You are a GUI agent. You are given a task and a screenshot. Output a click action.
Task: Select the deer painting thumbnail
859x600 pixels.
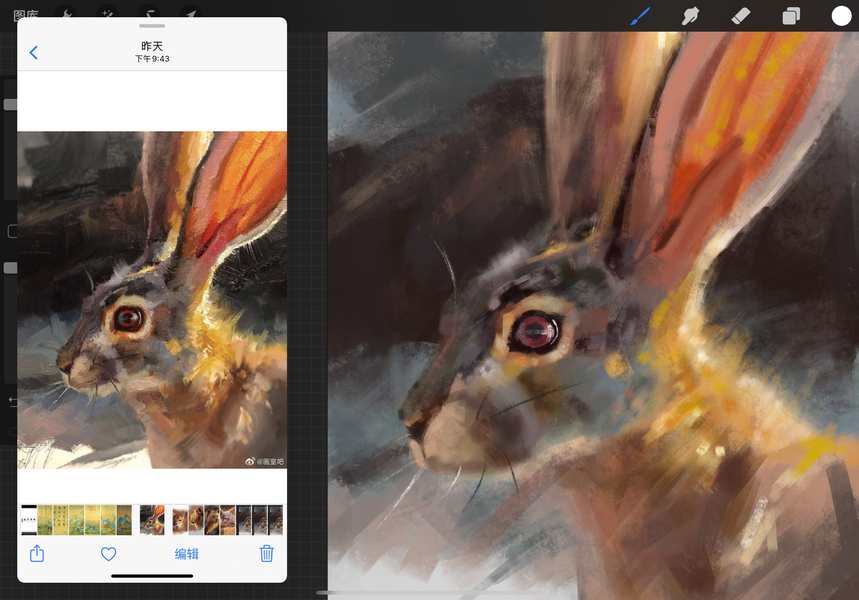(180, 520)
